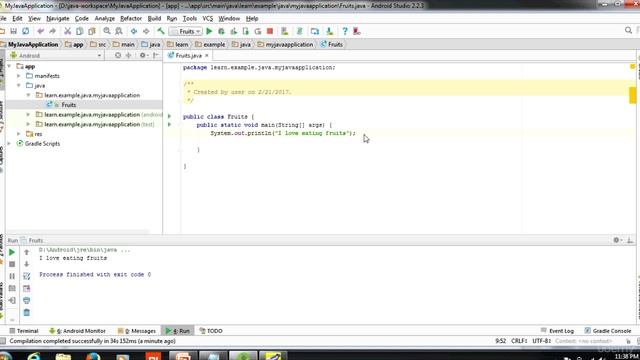Open the Android Monitor tool window
The image size is (640, 360).
[77, 331]
